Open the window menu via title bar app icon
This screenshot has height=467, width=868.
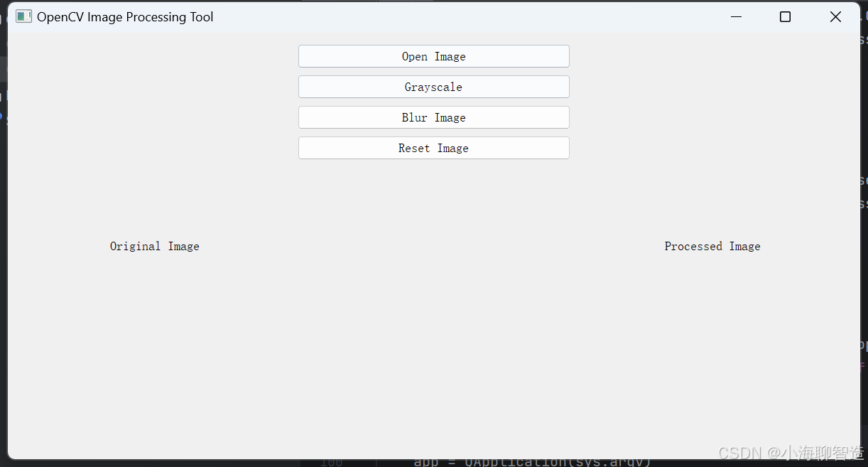pyautogui.click(x=23, y=16)
